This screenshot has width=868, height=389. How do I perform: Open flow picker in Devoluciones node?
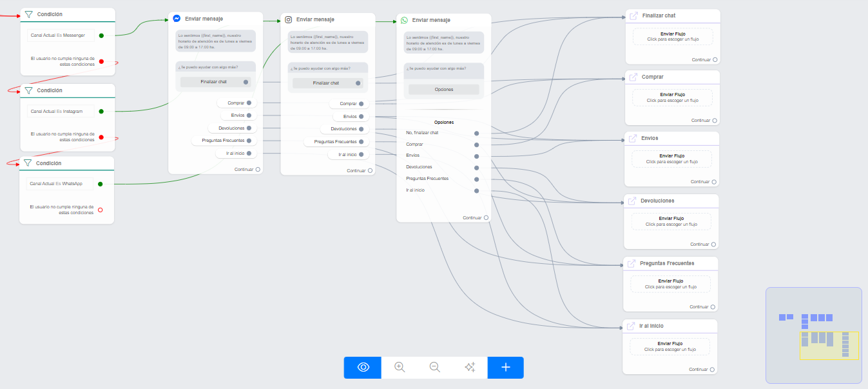point(671,221)
